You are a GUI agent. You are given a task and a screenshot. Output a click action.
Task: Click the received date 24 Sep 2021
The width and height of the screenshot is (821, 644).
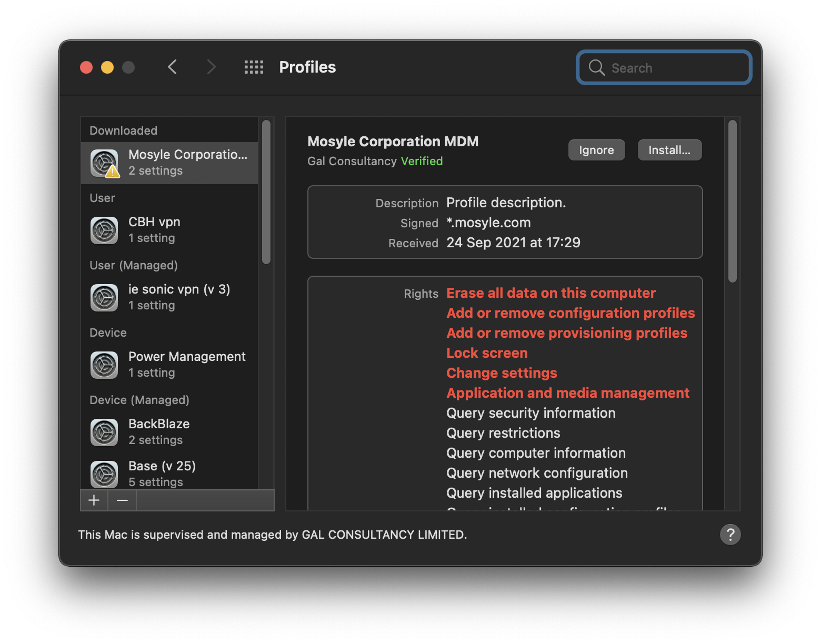[x=513, y=243]
